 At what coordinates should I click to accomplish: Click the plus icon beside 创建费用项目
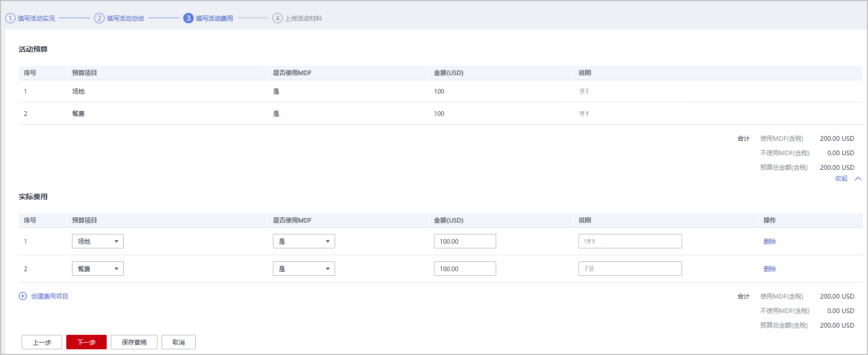pos(23,296)
